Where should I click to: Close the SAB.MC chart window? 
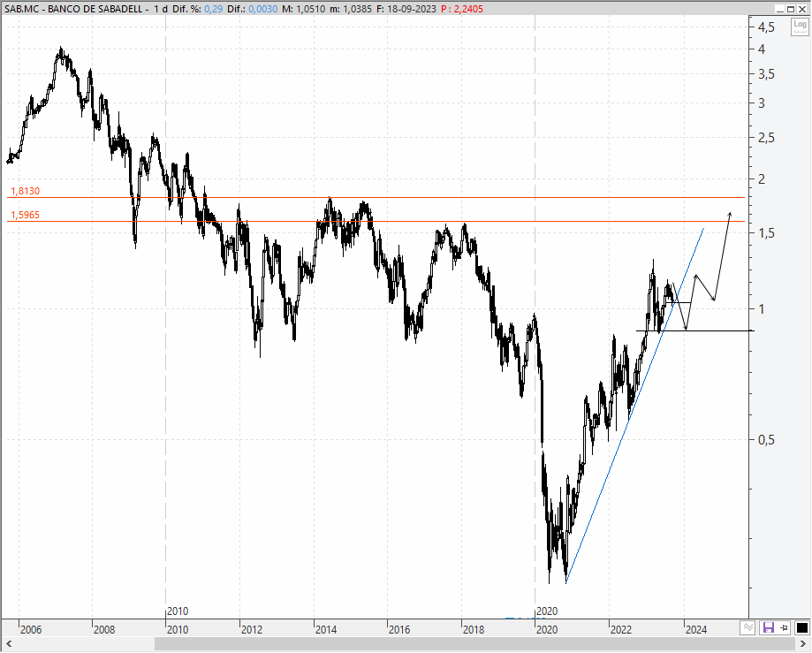[x=802, y=9]
